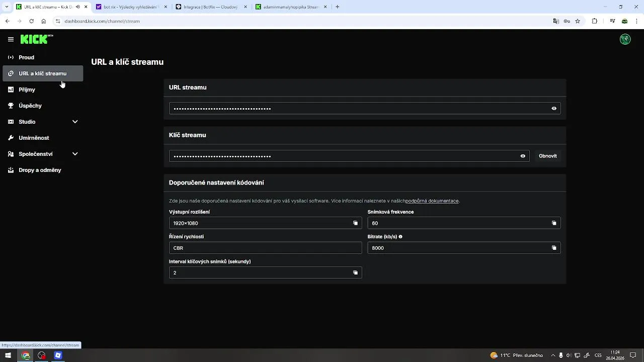The image size is (644, 362).
Task: Click the Bitrate info icon
Action: click(x=400, y=236)
